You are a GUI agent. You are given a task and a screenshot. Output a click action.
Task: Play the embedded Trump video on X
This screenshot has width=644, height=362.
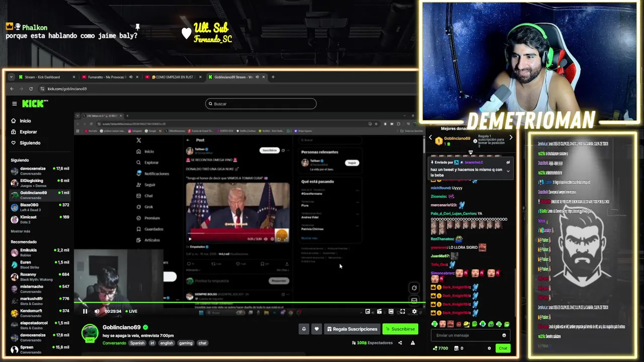[x=190, y=239]
